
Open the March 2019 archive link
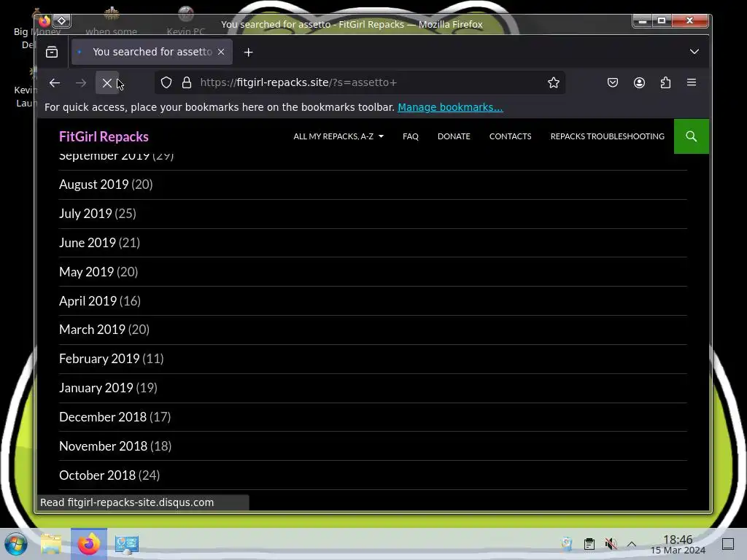pos(92,330)
